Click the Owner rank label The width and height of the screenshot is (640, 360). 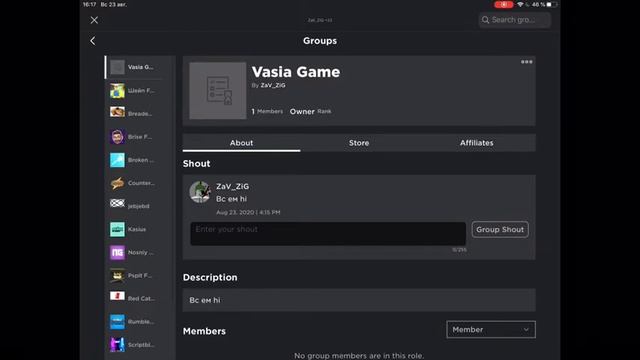pos(302,111)
